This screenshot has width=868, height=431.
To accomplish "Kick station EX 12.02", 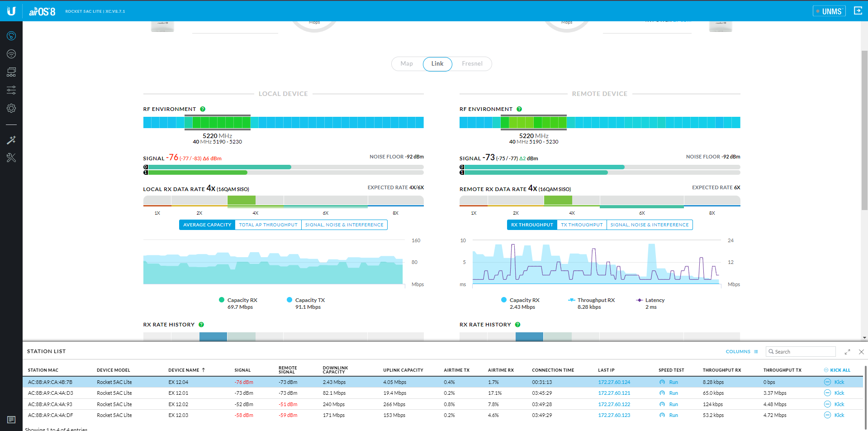I will 834,404.
